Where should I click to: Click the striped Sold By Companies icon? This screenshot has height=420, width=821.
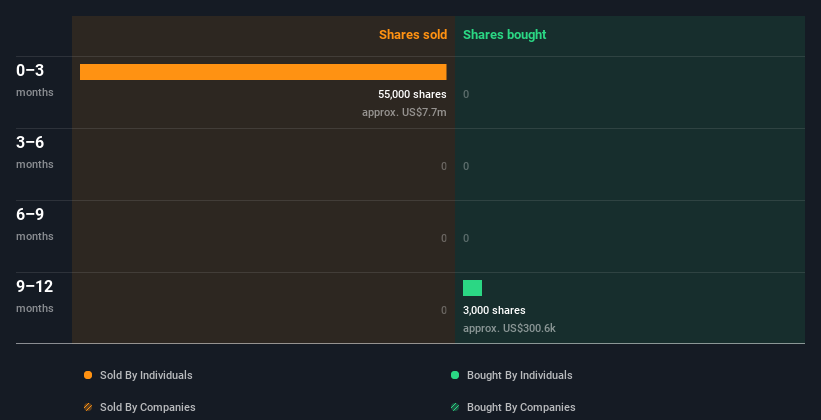(88, 407)
